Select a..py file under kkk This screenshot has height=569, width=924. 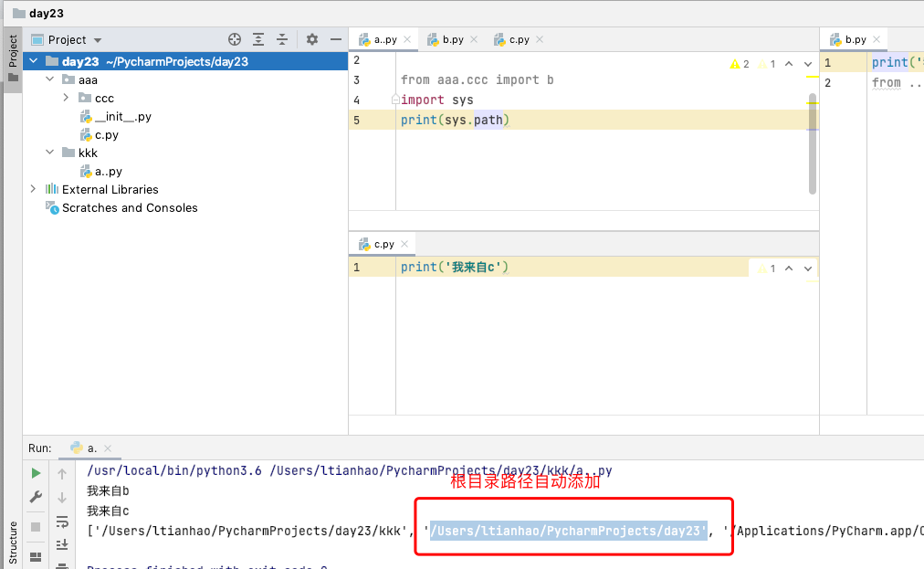101,172
